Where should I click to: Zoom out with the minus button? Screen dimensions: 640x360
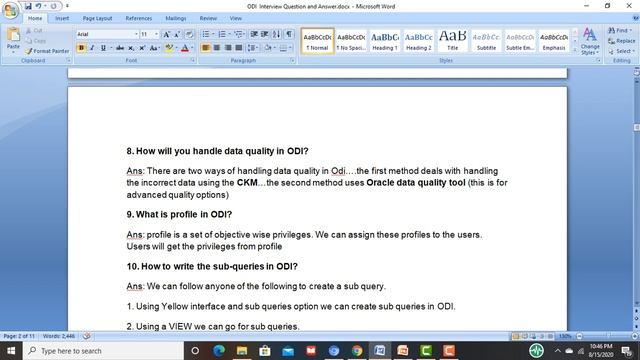point(579,336)
